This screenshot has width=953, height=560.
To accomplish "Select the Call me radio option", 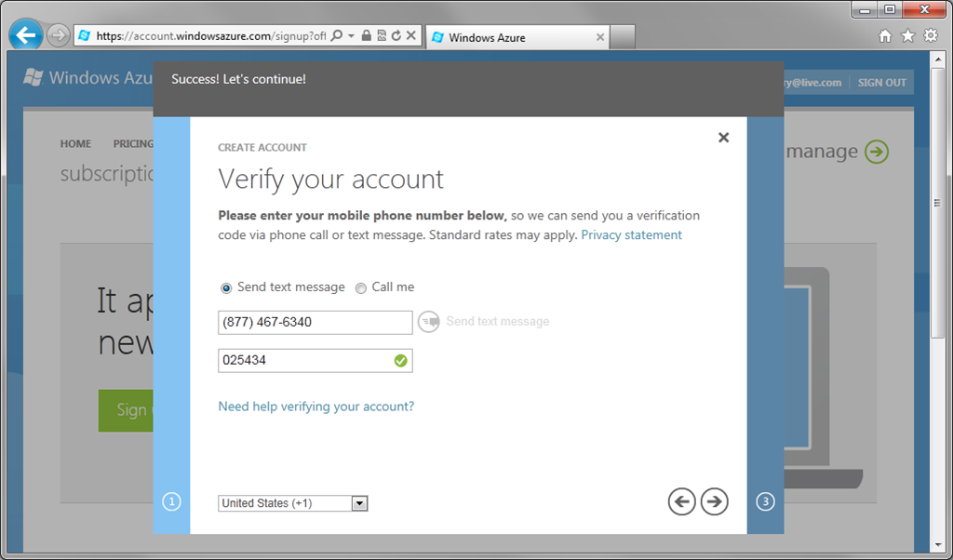I will click(361, 287).
